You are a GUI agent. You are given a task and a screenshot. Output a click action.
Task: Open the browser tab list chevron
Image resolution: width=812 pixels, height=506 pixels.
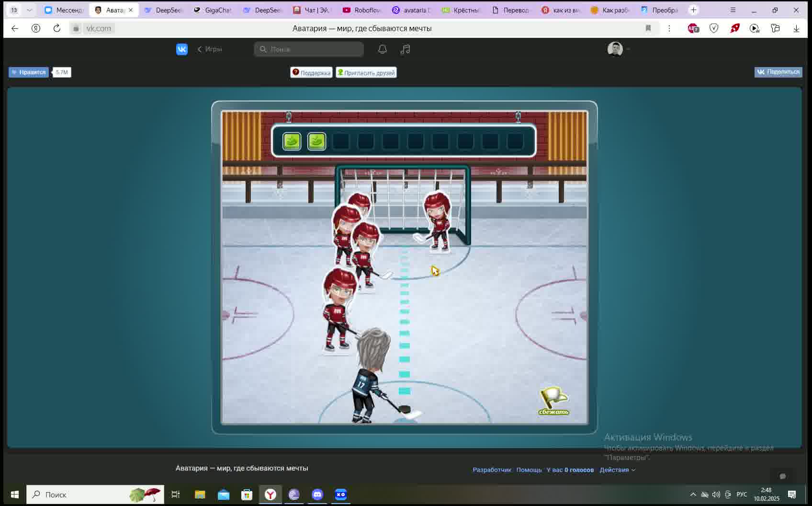pyautogui.click(x=30, y=10)
